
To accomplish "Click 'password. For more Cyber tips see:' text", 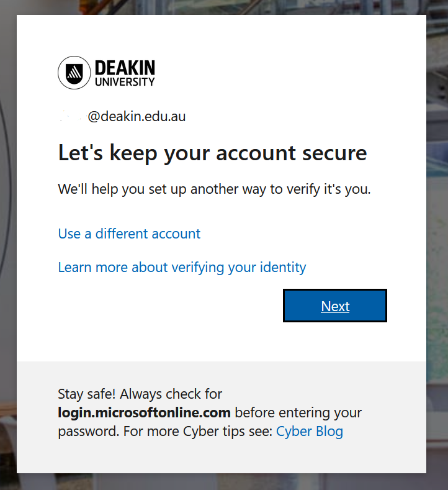I will [166, 432].
